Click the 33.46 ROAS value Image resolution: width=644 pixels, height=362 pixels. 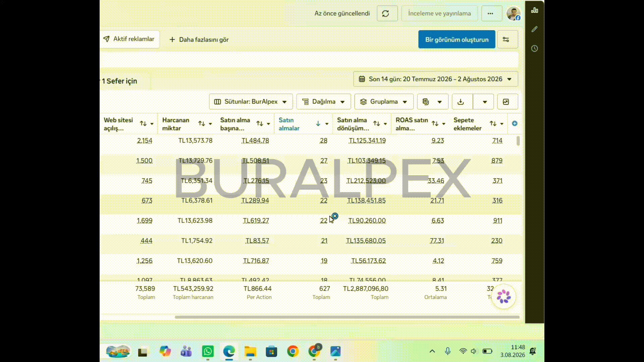[436, 181]
